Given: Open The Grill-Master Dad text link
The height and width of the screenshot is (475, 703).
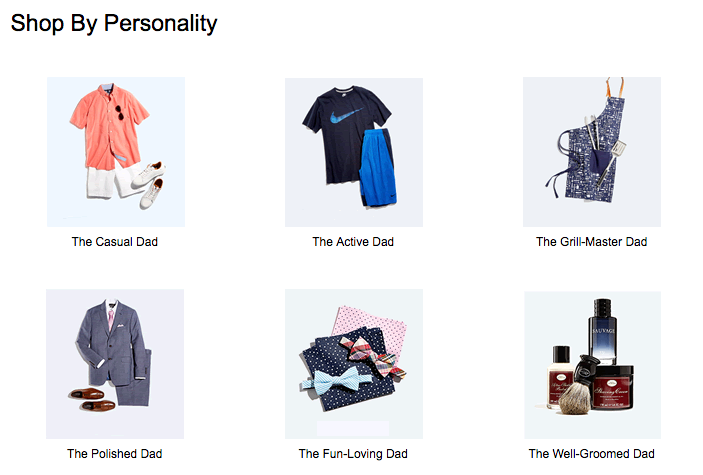Looking at the screenshot, I should click(x=591, y=242).
